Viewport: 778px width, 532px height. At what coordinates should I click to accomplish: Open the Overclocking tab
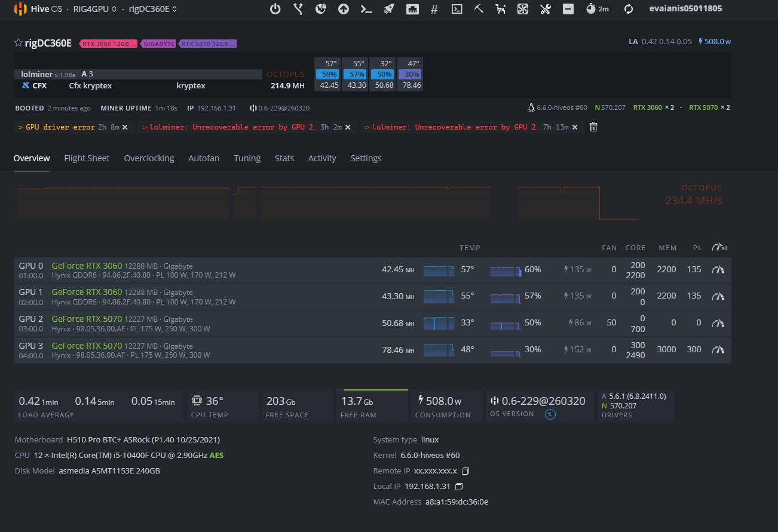click(149, 158)
